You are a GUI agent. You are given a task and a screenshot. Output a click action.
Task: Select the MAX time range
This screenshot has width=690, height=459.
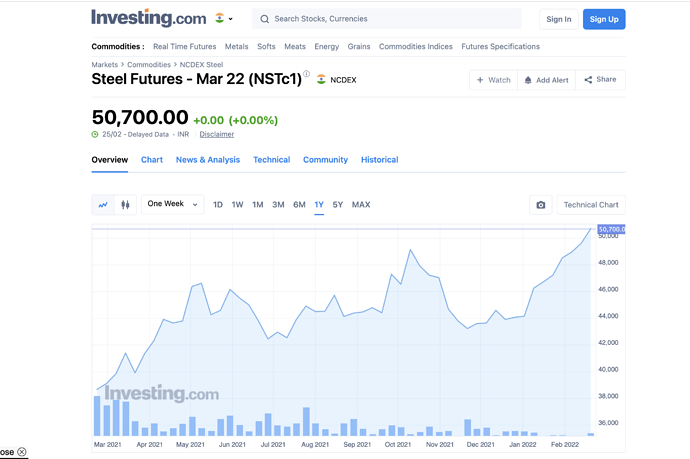[361, 205]
